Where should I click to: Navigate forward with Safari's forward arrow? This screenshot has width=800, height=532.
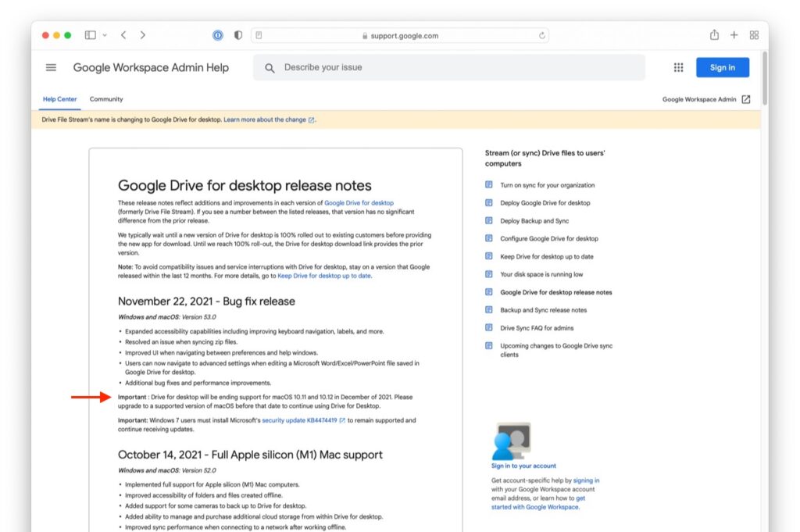tap(142, 34)
